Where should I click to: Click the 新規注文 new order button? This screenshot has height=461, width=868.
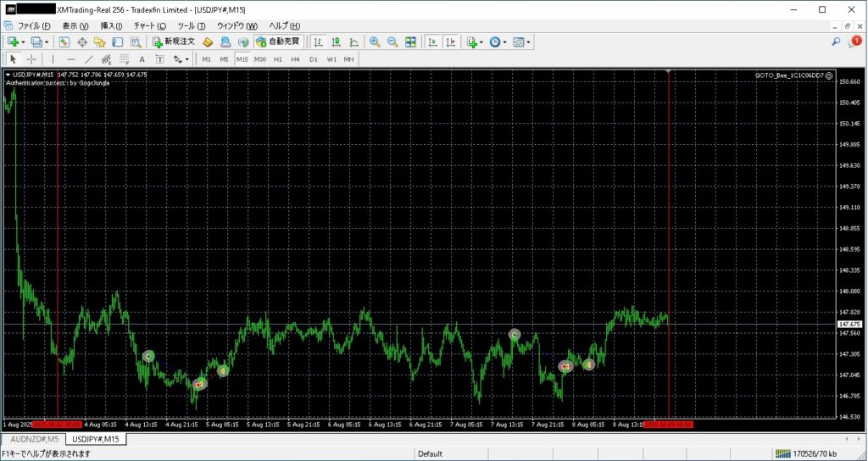tap(174, 42)
